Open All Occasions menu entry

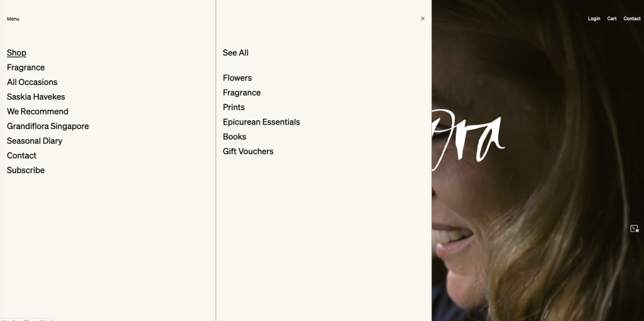tap(32, 82)
